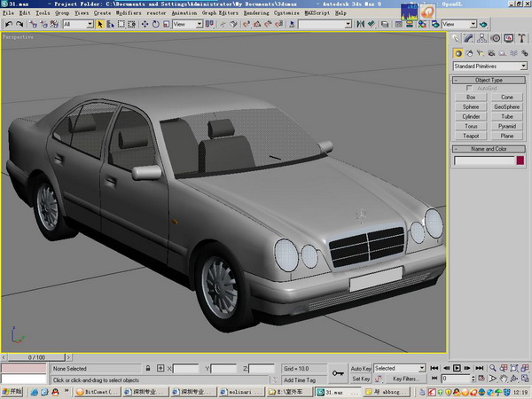Collapse the Object Type rollout
The image size is (532, 399).
click(489, 80)
